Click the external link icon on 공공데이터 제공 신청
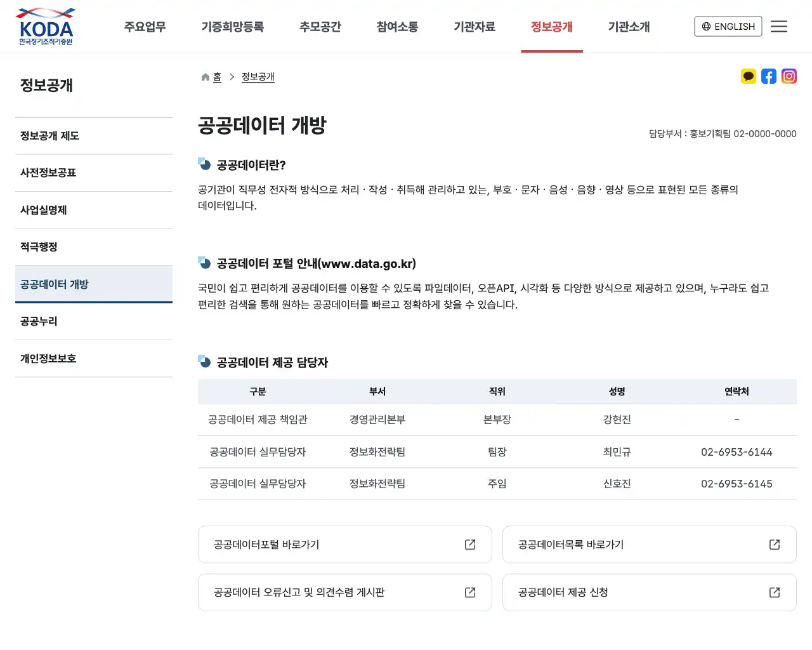 [775, 592]
